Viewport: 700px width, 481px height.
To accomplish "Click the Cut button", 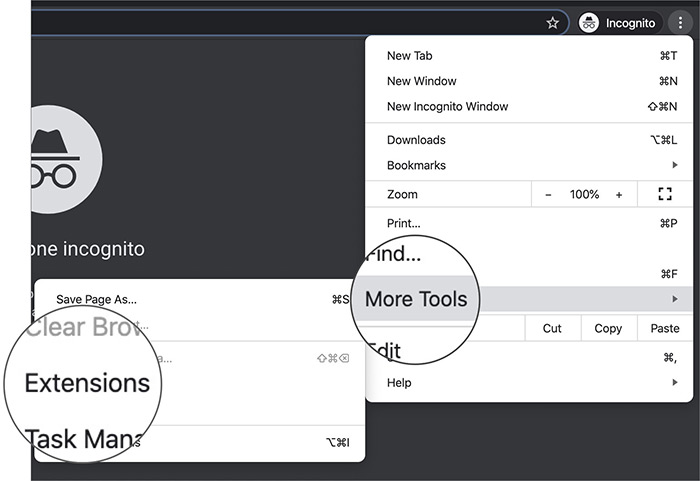I will [552, 328].
